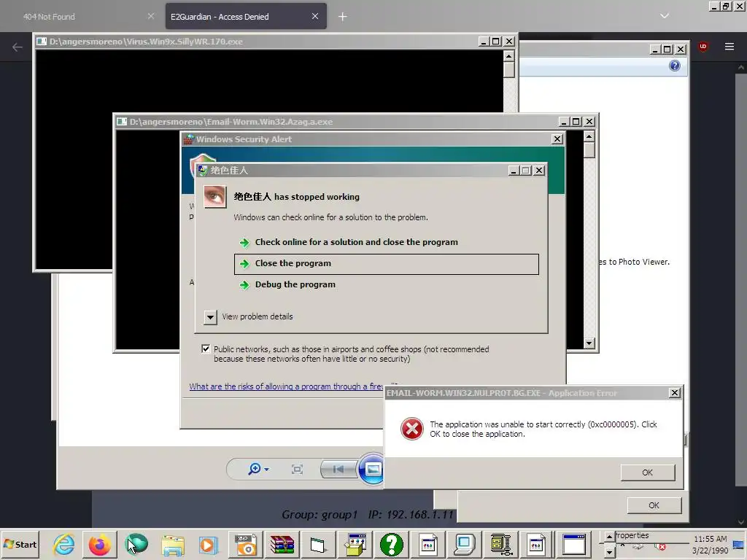Click the 'IP: 192.168.1.11' text
Image resolution: width=747 pixels, height=560 pixels.
411,515
